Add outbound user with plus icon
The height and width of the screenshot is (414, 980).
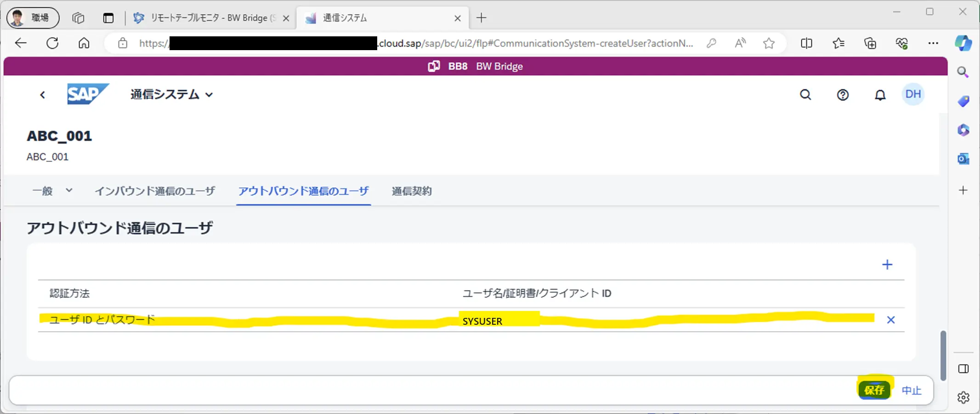click(x=887, y=264)
